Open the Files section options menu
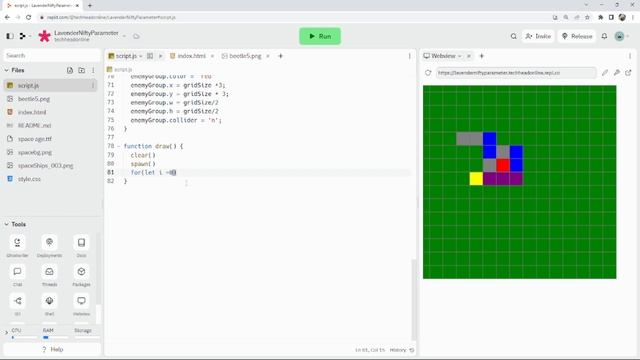 click(93, 70)
